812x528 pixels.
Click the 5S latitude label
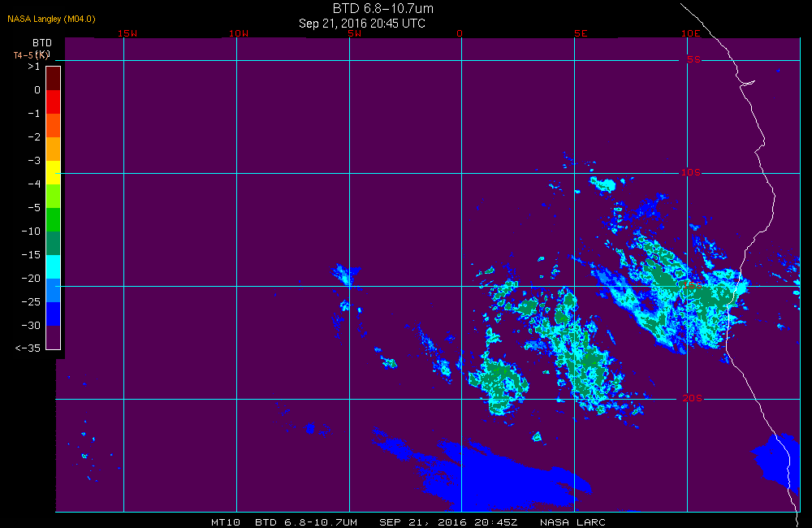click(693, 59)
